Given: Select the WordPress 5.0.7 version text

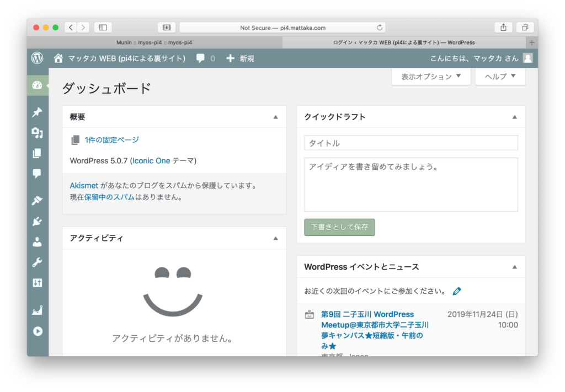Looking at the screenshot, I should click(99, 160).
